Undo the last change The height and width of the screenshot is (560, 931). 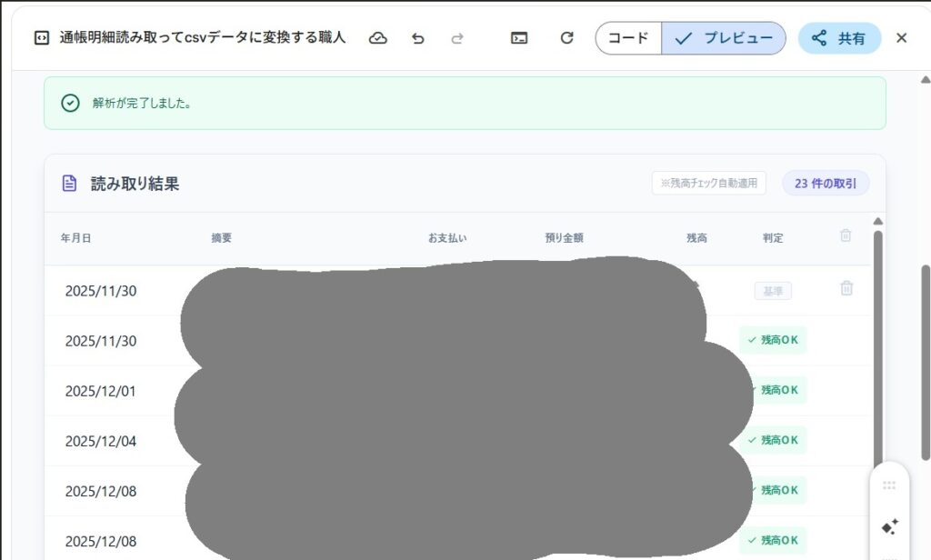click(x=418, y=38)
